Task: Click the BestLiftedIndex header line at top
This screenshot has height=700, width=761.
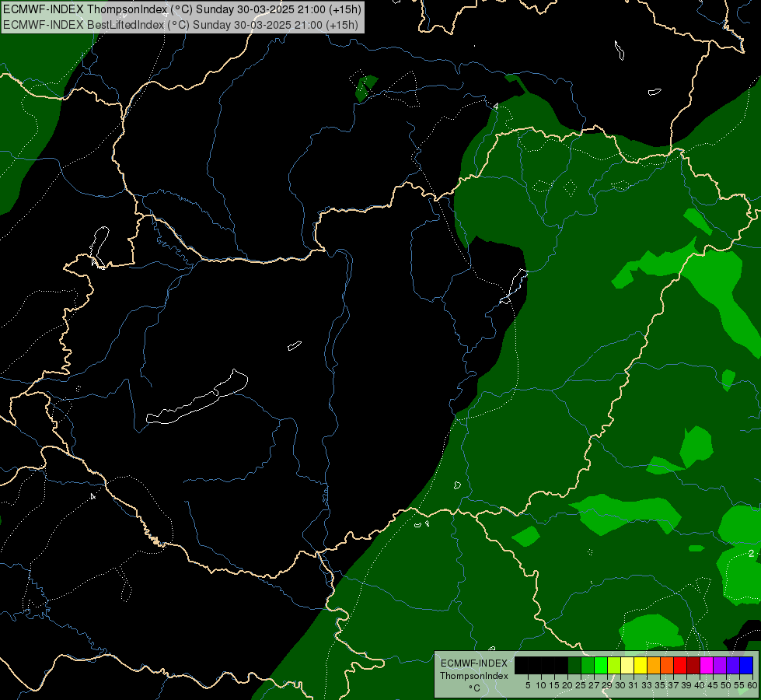Action: click(180, 25)
